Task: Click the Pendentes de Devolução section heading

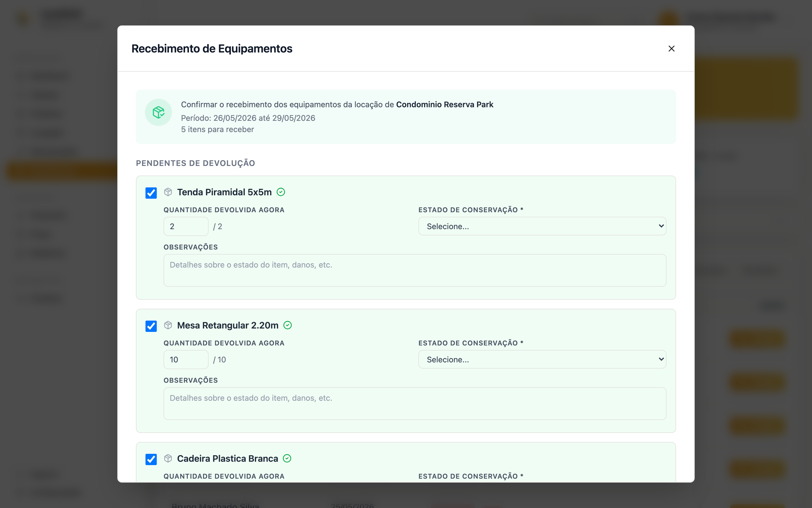Action: click(x=196, y=163)
